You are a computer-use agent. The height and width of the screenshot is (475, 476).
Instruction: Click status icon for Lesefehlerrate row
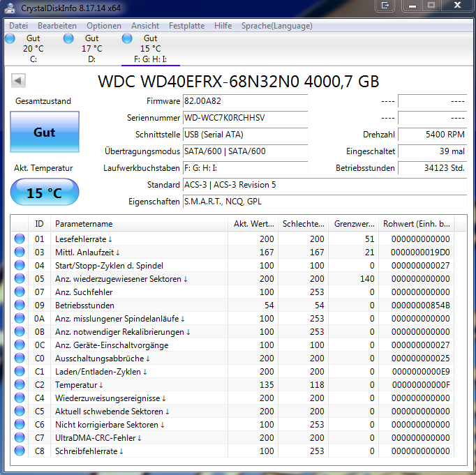20,239
